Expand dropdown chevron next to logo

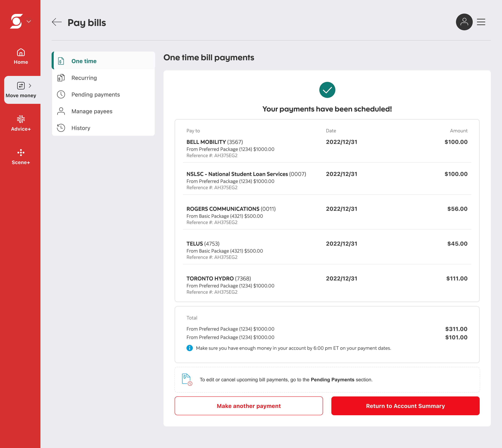29,22
